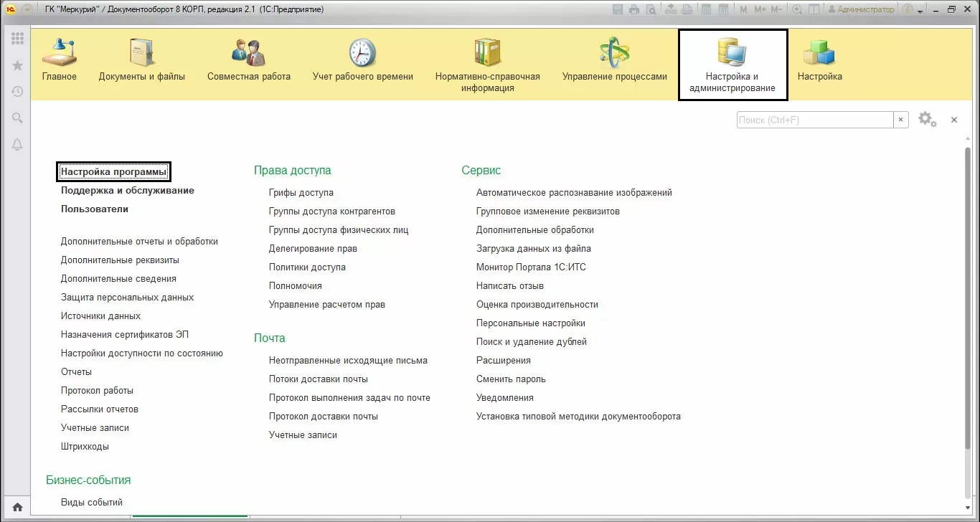Open Учет рабочего времени section
The width and height of the screenshot is (980, 522).
coord(363,60)
